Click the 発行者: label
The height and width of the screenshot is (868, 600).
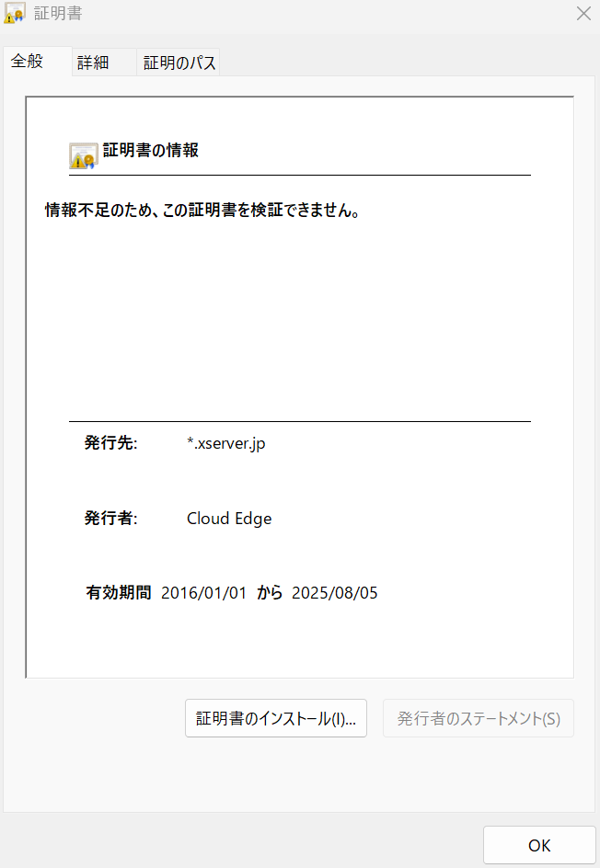[110, 519]
